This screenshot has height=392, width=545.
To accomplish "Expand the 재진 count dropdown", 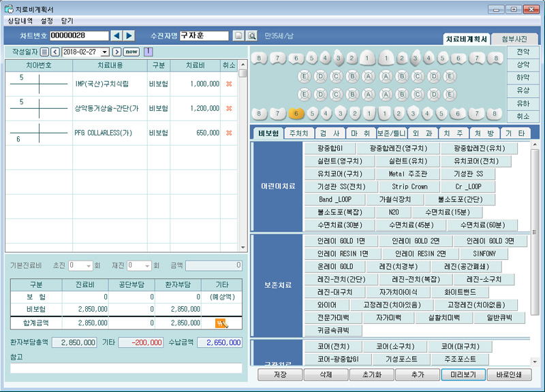I will (148, 265).
